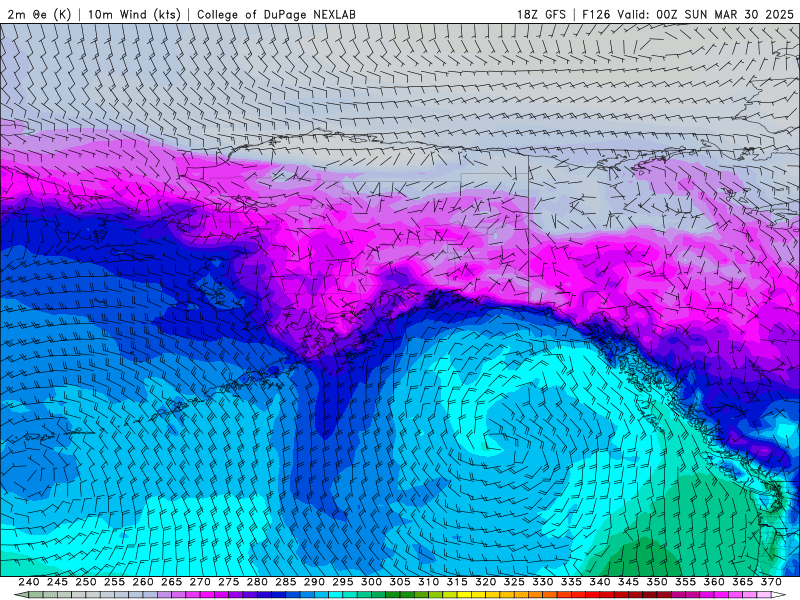Click the 365 colorbar value label
Image resolution: width=800 pixels, height=600 pixels.
coord(743,582)
